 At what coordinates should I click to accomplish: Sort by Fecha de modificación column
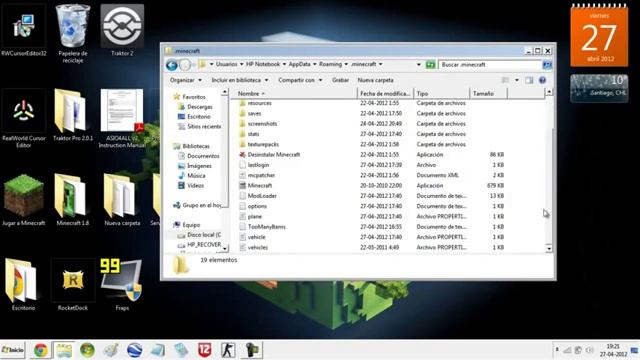[x=385, y=93]
